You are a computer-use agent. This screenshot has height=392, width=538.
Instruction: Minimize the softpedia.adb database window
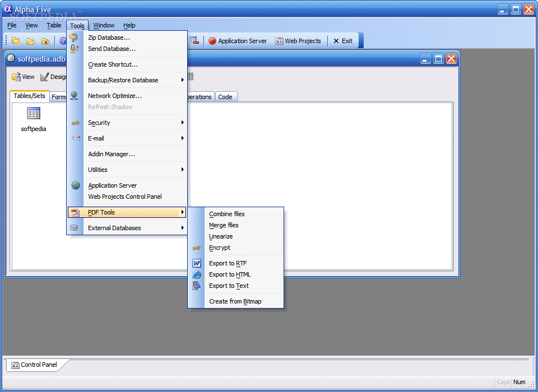pos(425,59)
